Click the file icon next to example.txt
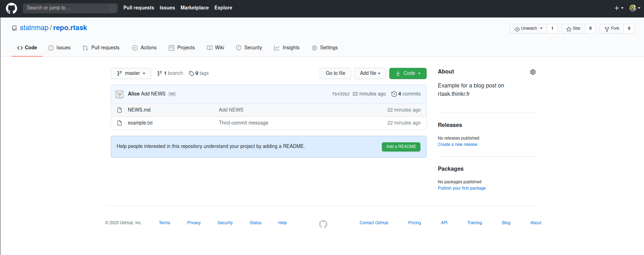This screenshot has height=255, width=644. 120,123
